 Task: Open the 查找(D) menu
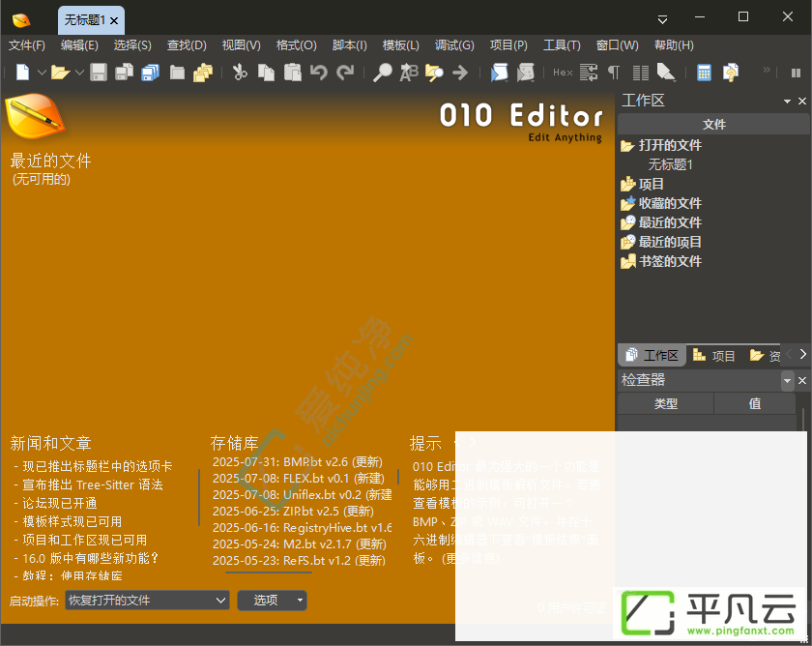(x=187, y=45)
